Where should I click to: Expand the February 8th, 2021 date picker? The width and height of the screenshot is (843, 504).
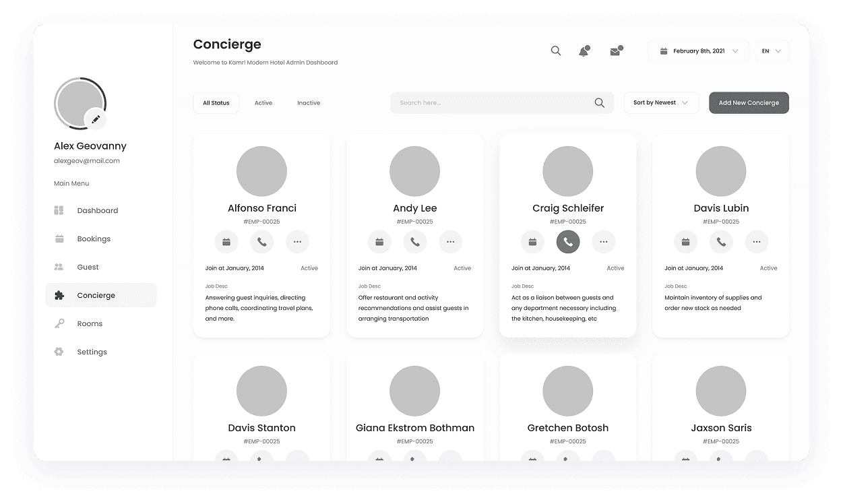(x=698, y=51)
